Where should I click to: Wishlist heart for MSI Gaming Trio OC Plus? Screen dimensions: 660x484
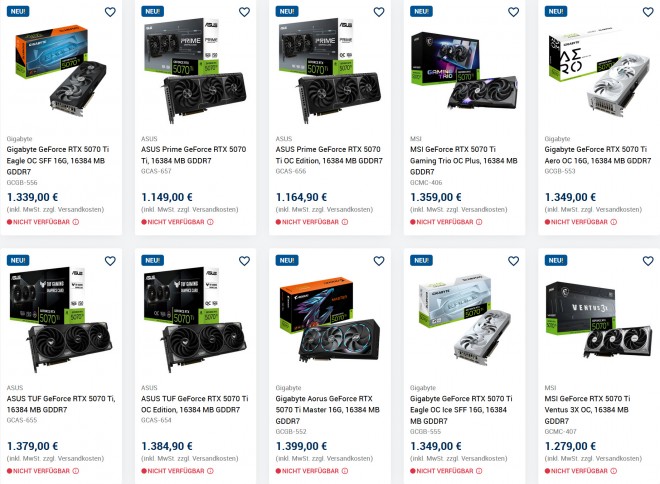point(514,12)
